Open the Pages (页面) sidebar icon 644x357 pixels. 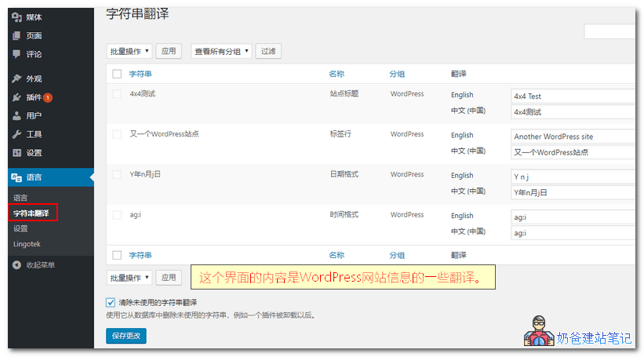point(16,35)
